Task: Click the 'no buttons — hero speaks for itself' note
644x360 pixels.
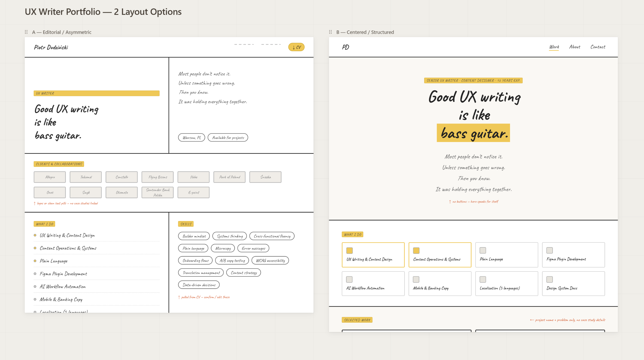Action: click(474, 202)
